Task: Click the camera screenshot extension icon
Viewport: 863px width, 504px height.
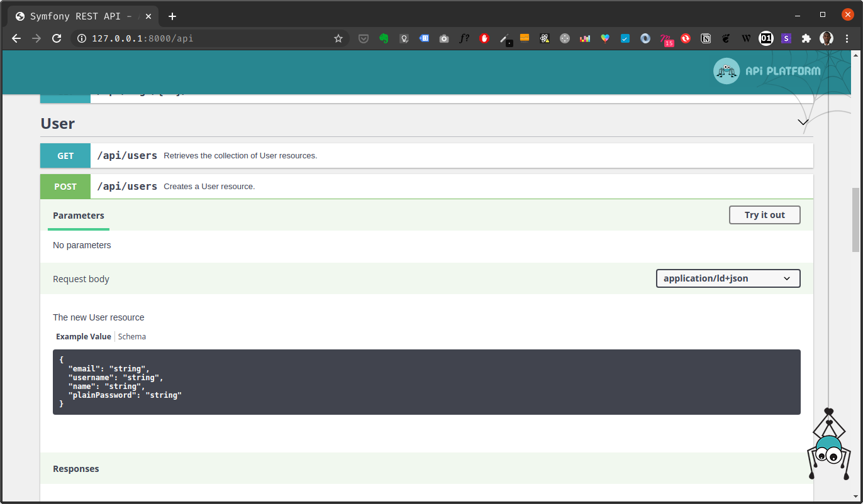Action: coord(444,38)
